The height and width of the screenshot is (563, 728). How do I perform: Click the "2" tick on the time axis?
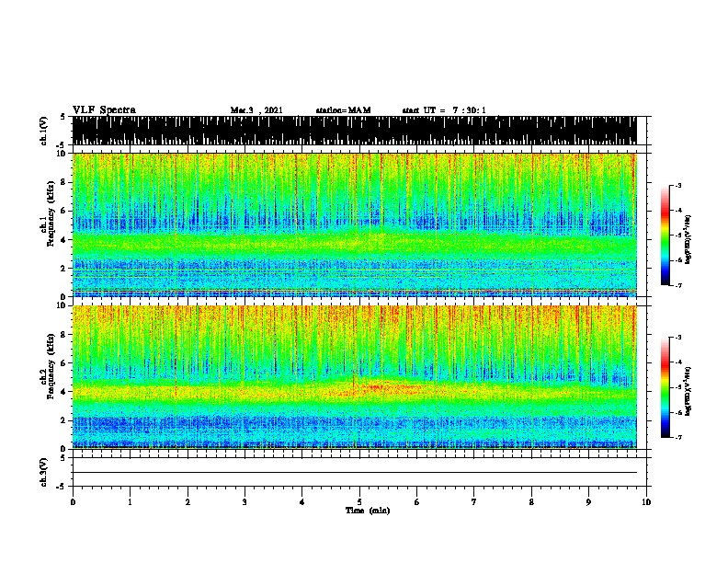click(x=188, y=502)
